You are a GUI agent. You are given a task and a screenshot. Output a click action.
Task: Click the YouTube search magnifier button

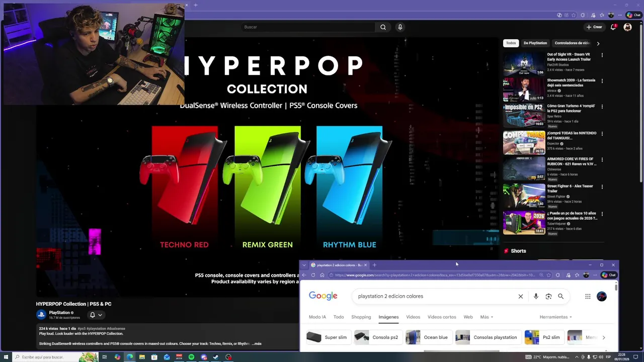[383, 27]
